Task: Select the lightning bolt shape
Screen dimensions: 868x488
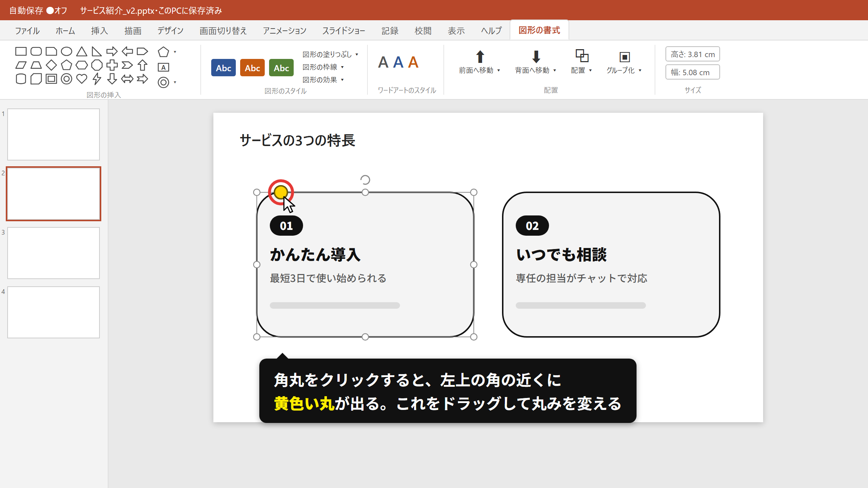Action: [97, 79]
